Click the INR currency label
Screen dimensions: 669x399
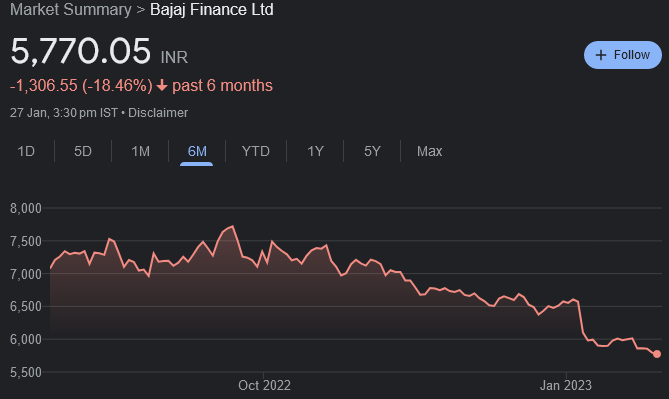click(x=174, y=57)
